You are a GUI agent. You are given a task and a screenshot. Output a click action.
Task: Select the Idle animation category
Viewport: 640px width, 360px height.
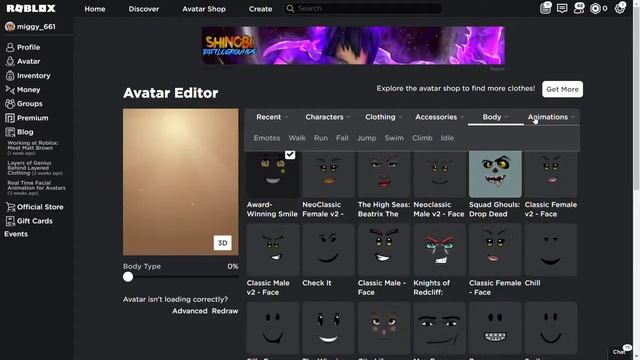click(x=447, y=138)
